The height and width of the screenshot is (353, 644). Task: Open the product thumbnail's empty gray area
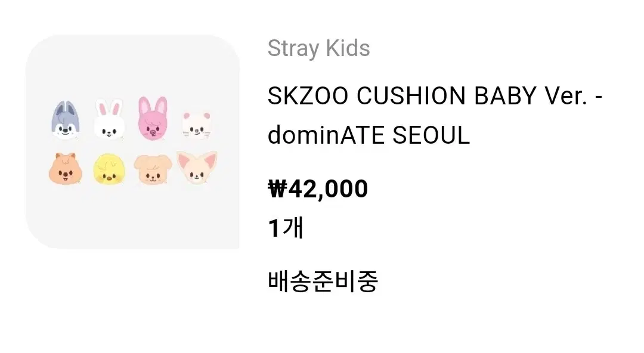coord(132,218)
